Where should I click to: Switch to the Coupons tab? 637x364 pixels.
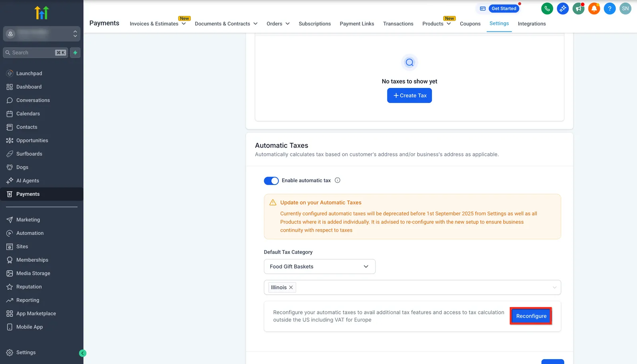pos(470,24)
